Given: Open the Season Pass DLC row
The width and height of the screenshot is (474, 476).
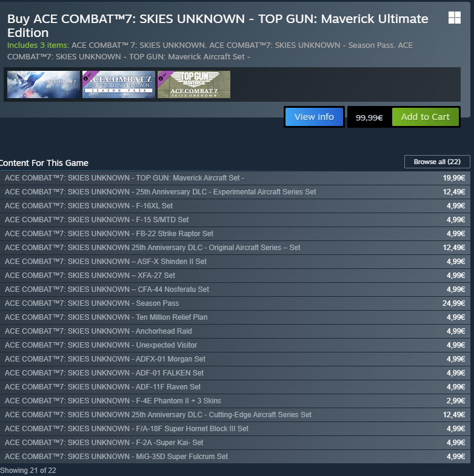Looking at the screenshot, I should (235, 303).
